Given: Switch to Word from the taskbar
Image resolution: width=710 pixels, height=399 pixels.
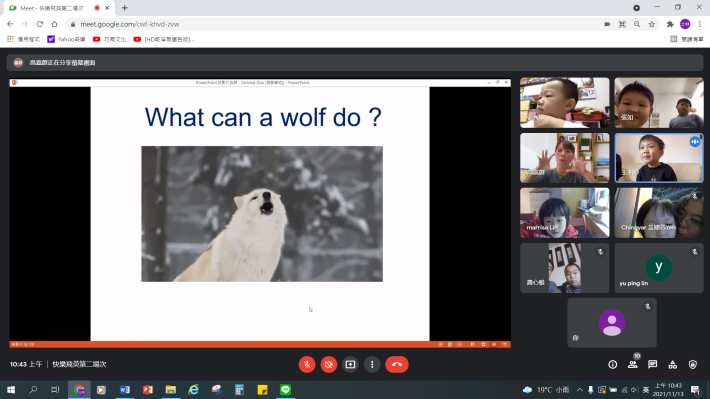Looking at the screenshot, I should tap(125, 389).
